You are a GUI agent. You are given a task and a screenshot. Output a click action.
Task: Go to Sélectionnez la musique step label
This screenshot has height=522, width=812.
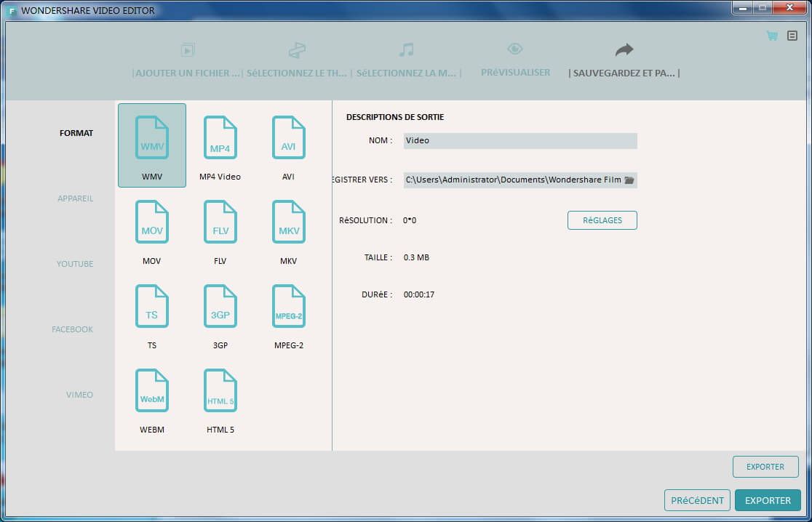tap(407, 73)
